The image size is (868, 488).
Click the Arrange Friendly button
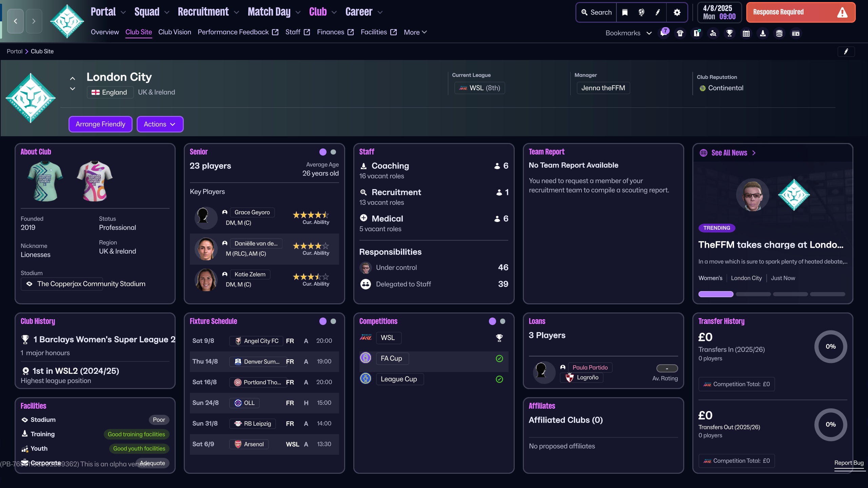pyautogui.click(x=100, y=124)
